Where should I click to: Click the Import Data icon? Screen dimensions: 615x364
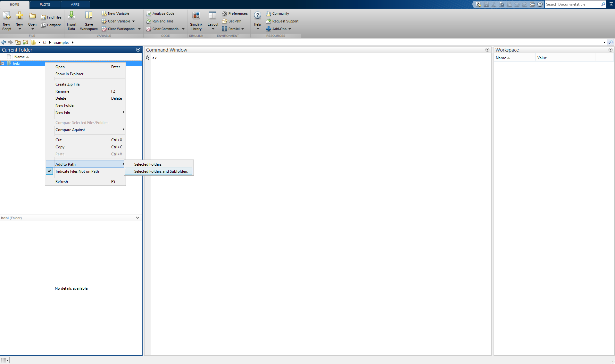pos(71,20)
